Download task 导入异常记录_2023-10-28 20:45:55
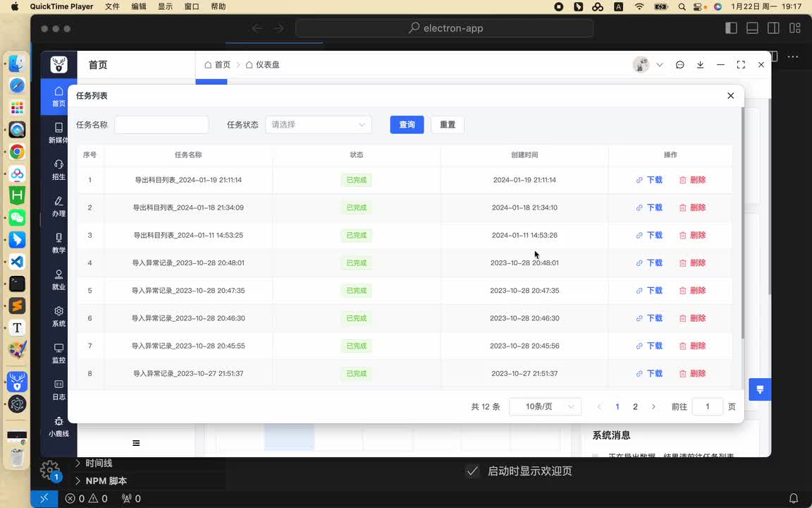 click(649, 346)
